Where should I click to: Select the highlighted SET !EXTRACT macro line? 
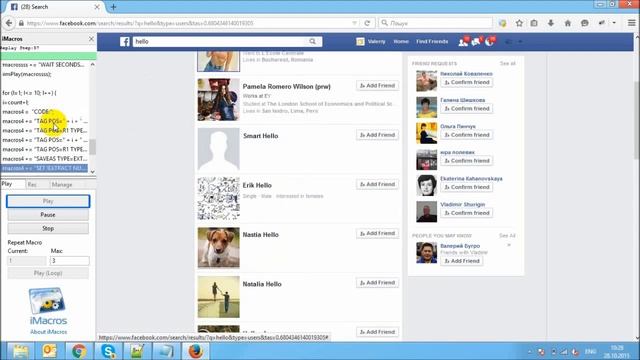[44, 168]
